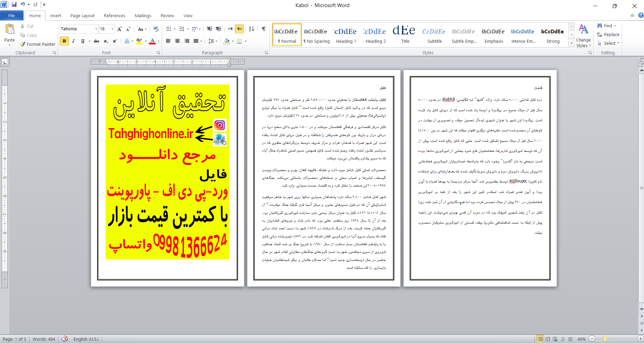
Task: Expand the Styles gallery More arrow
Action: click(x=571, y=43)
